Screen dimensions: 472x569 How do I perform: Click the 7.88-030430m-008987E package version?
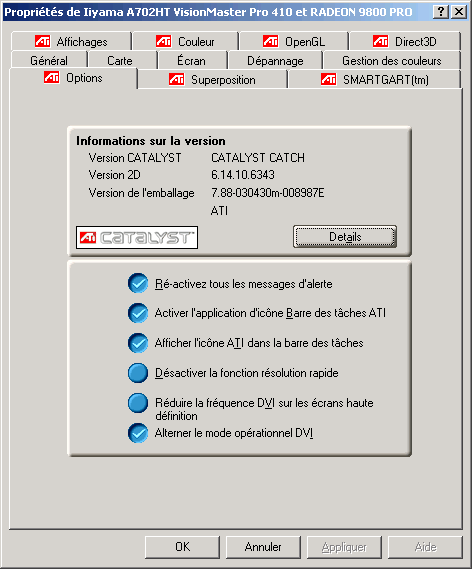(268, 193)
